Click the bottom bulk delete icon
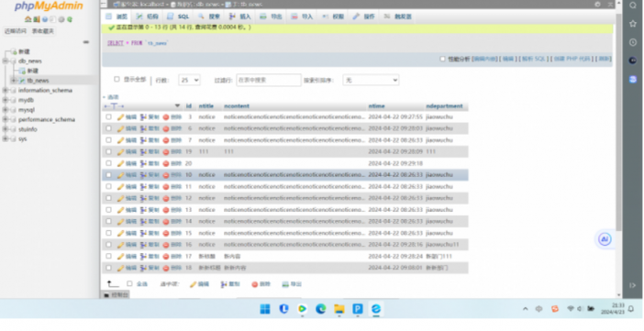 (255, 284)
